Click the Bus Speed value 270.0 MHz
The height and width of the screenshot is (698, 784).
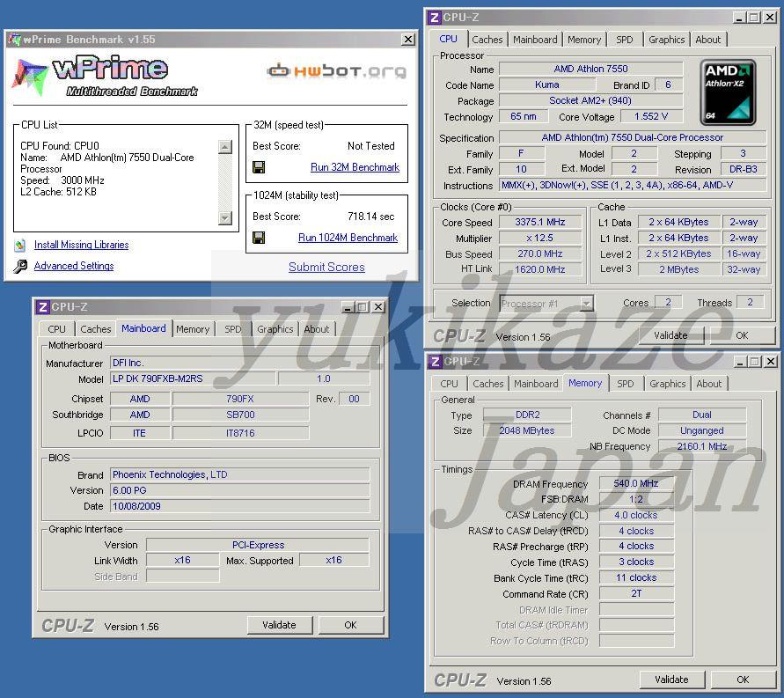pos(540,253)
